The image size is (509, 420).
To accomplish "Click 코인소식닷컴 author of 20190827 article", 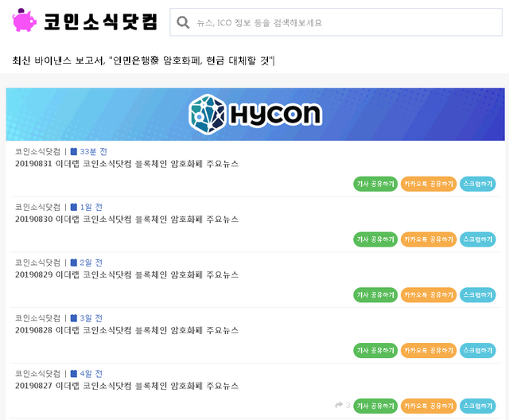I will (37, 374).
